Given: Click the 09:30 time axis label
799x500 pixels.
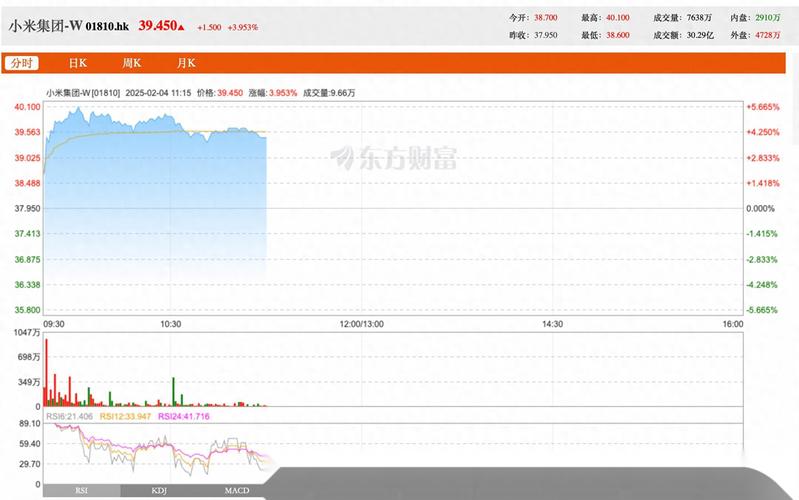Looking at the screenshot, I should pos(54,324).
